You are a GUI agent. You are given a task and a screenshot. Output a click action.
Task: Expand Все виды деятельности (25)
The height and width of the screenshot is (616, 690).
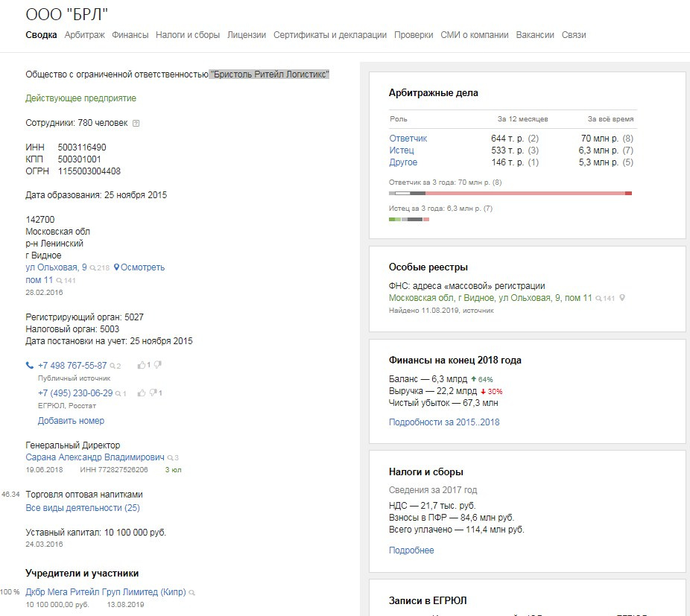(83, 508)
